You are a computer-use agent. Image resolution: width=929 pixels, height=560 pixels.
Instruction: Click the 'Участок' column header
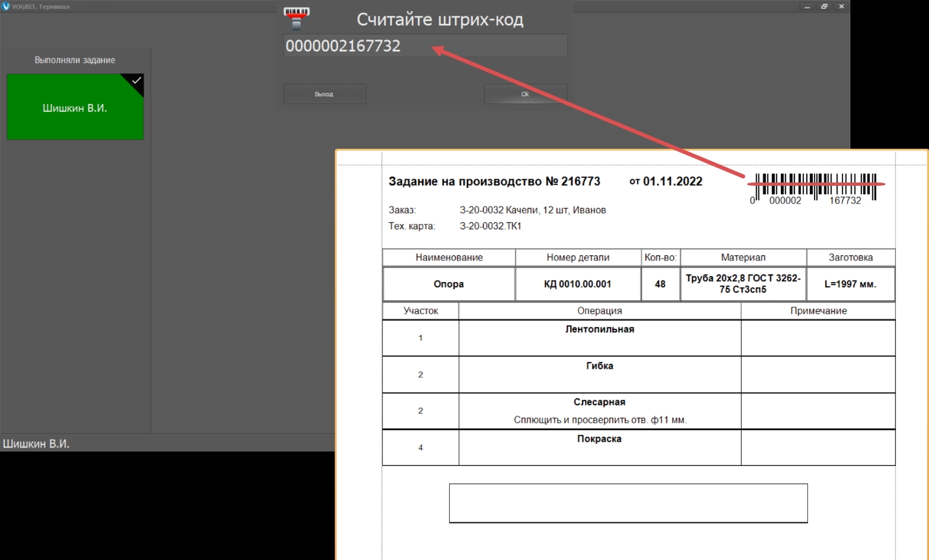click(421, 311)
